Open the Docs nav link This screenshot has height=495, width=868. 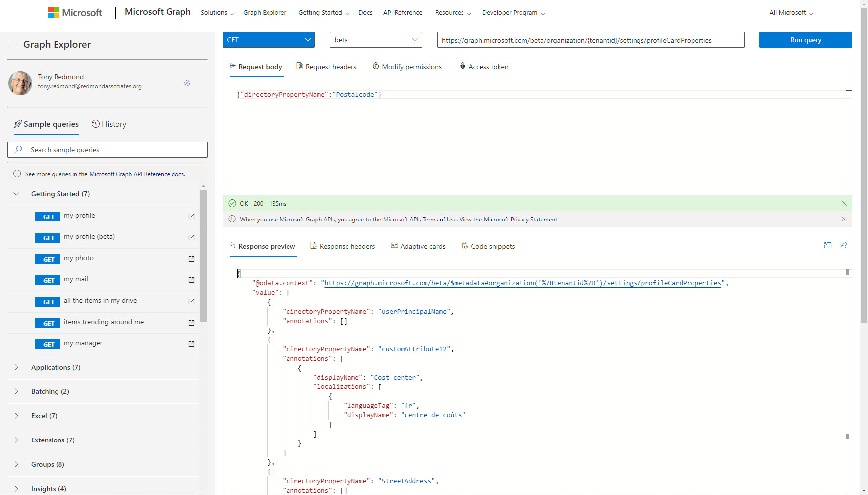[365, 13]
